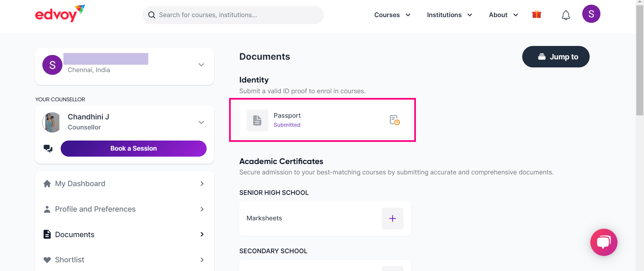Open the gift rewards icon
Viewport: 644px width, 271px height.
[x=537, y=14]
